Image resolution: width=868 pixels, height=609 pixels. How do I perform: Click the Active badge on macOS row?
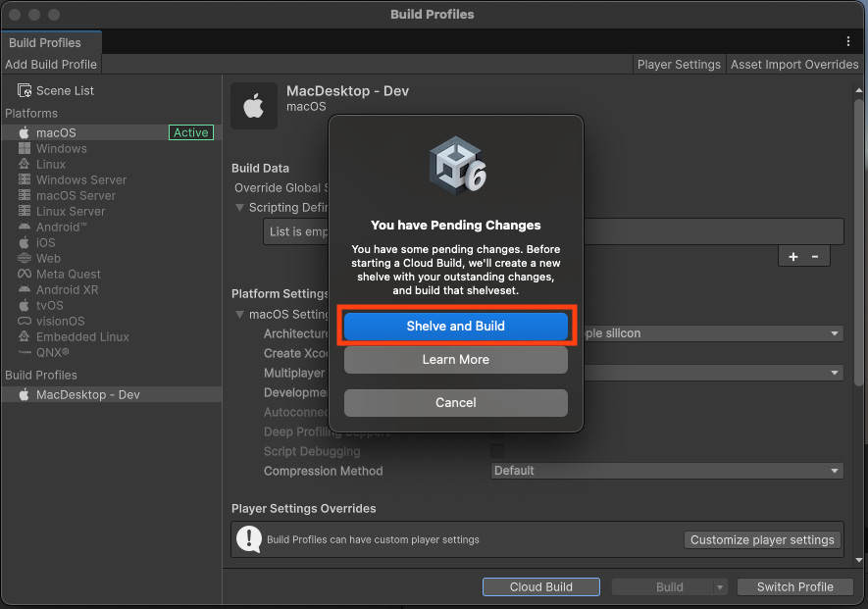coord(191,132)
